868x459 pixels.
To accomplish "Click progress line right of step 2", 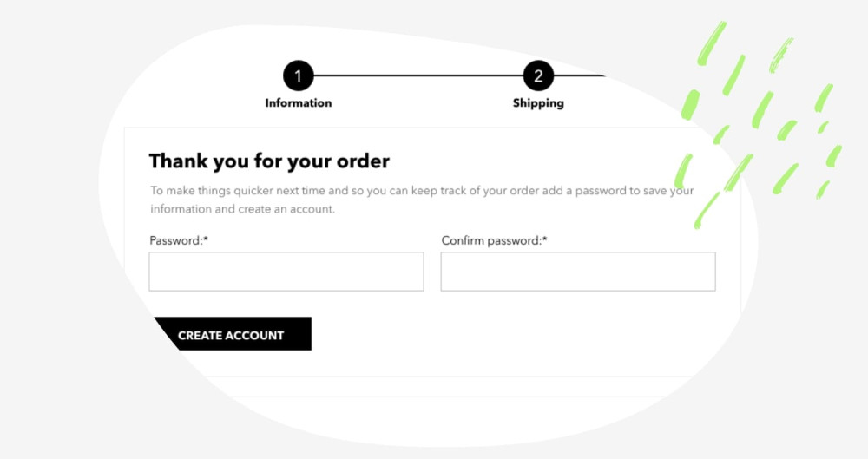I will 579,75.
